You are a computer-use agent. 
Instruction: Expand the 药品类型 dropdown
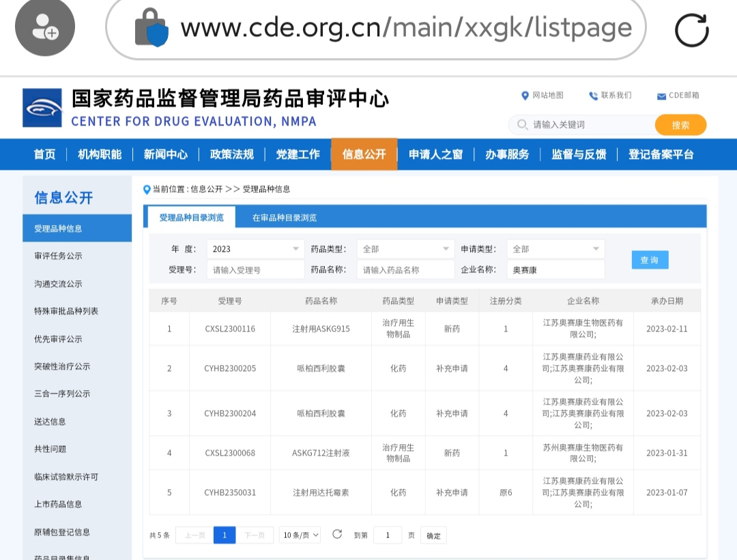[x=405, y=249]
